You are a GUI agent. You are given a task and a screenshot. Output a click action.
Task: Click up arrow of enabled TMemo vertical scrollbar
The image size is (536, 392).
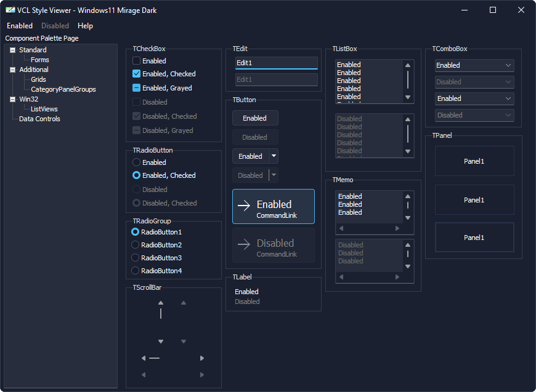[407, 196]
